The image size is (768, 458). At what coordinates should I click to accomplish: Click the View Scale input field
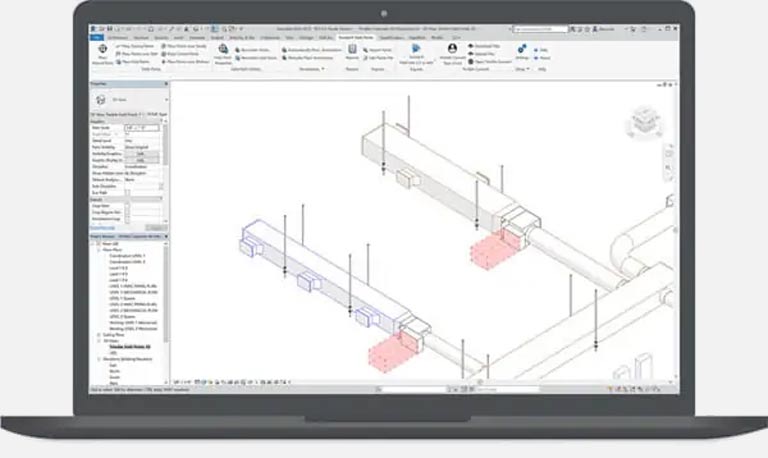(x=139, y=128)
